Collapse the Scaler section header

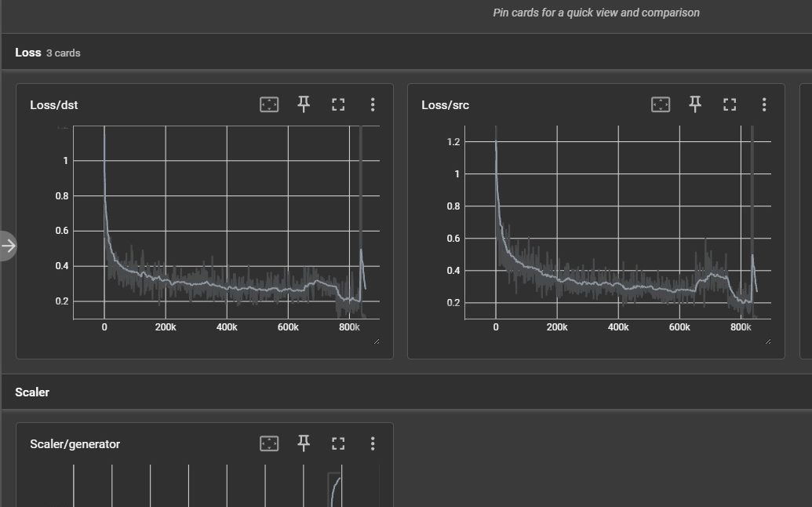point(406,392)
